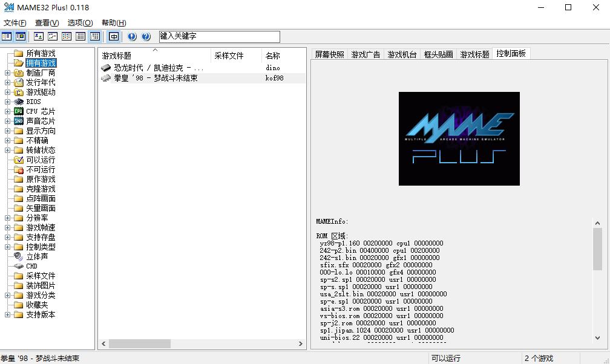This screenshot has width=610, height=364.
Task: Toggle the screenshot pane toolbar button
Action: [21, 36]
